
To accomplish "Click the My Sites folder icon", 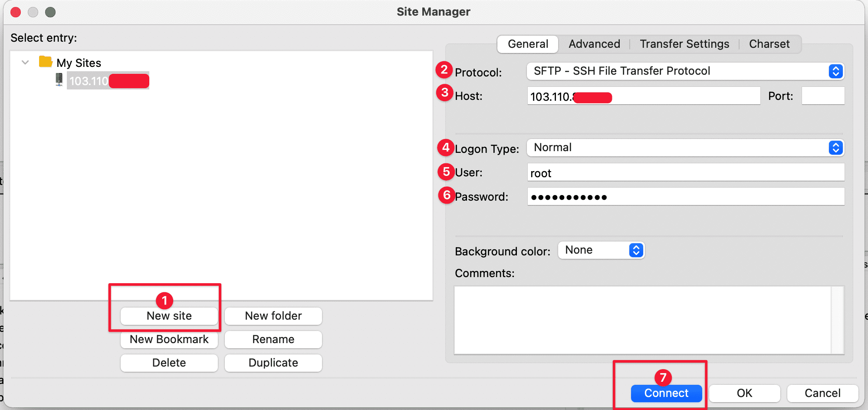I will pyautogui.click(x=46, y=62).
